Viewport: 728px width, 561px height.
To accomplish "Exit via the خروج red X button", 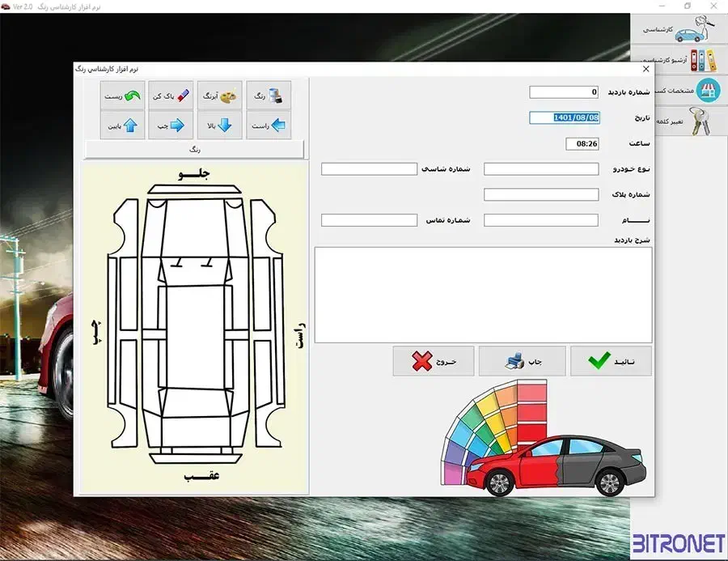I will [434, 361].
